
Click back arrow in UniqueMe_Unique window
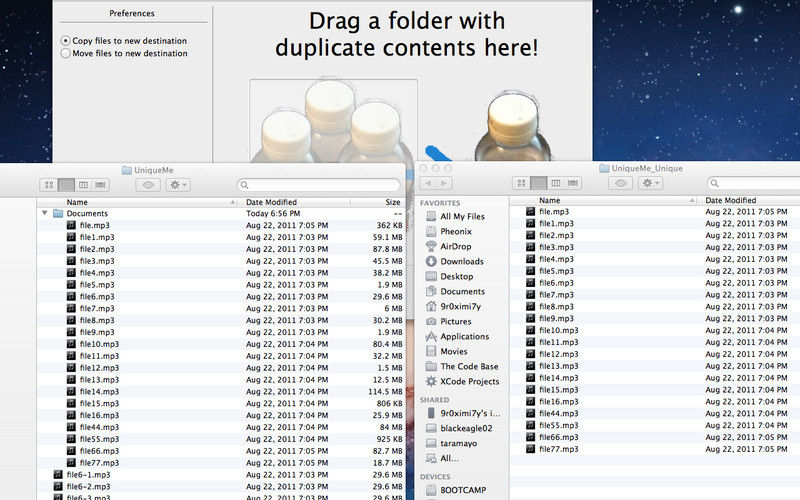click(428, 183)
